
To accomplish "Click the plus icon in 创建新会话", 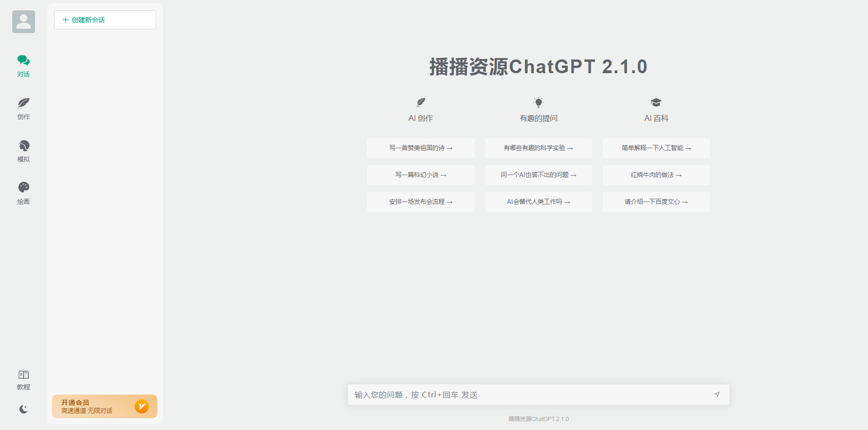I will pyautogui.click(x=66, y=20).
